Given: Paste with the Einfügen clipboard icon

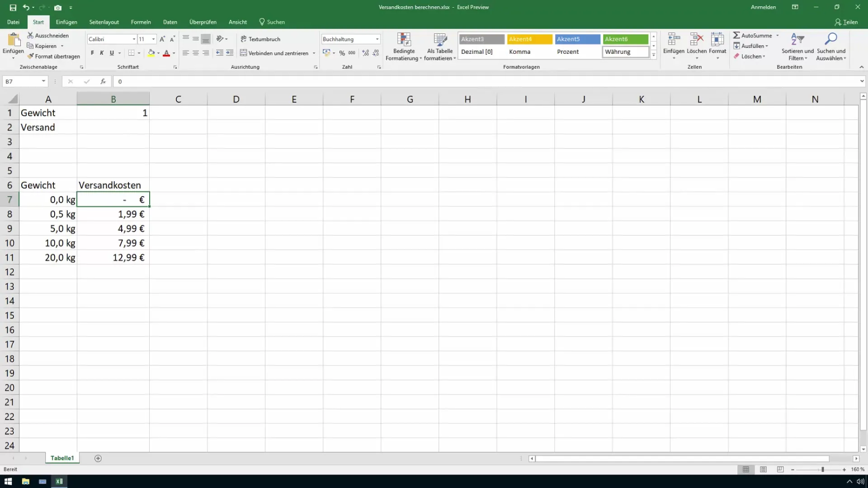Looking at the screenshot, I should (x=14, y=41).
